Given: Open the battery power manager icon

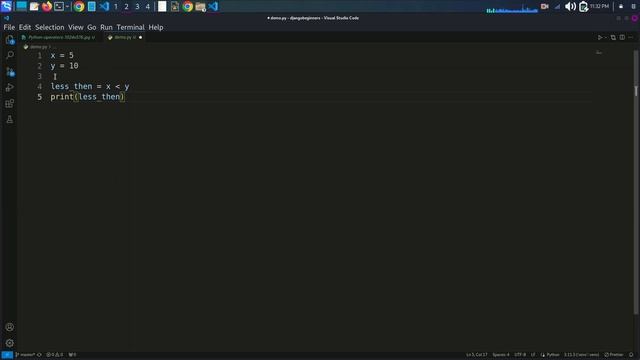Looking at the screenshot, I should click(583, 6).
